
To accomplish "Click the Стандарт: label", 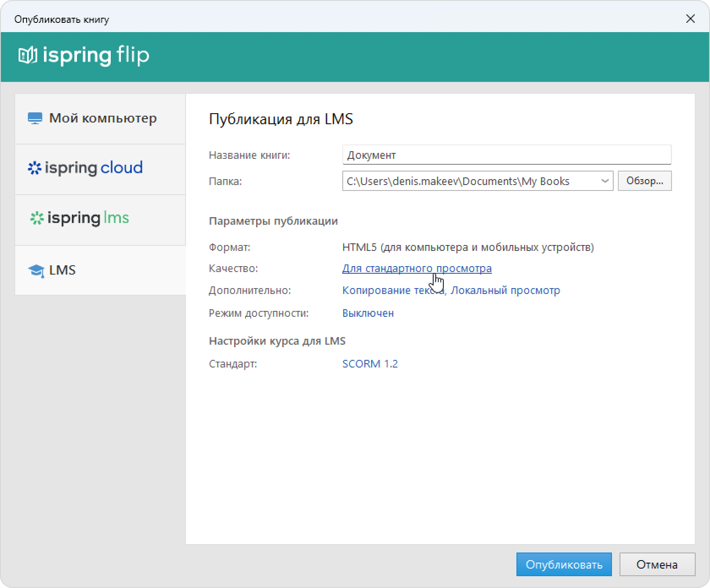I will [x=233, y=364].
